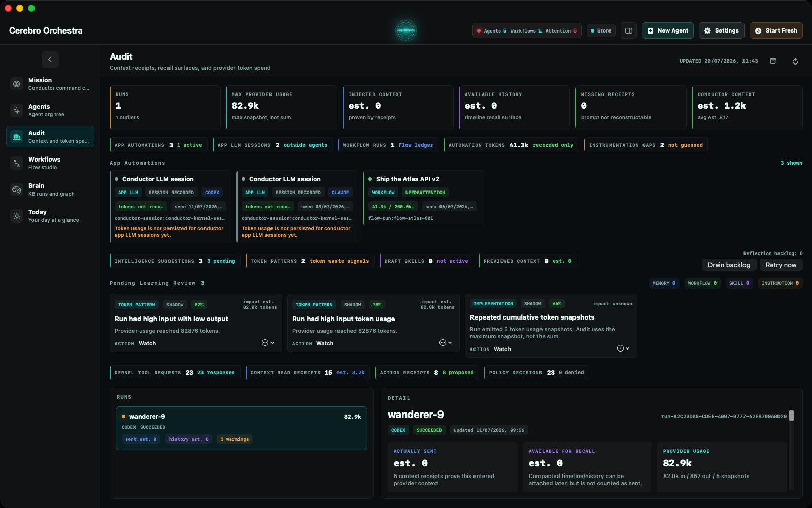
Task: Select the Audit bar-chart icon
Action: coord(17,137)
